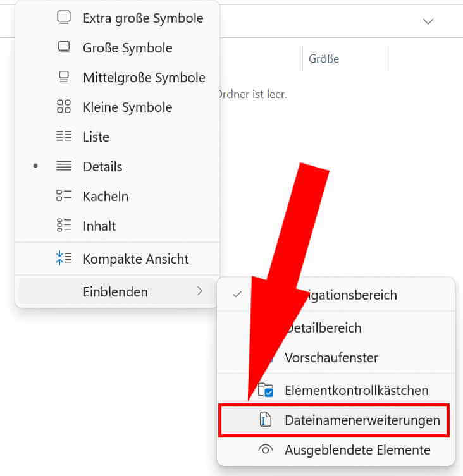Choose the Große Symbole icon
This screenshot has width=463, height=476.
[64, 47]
